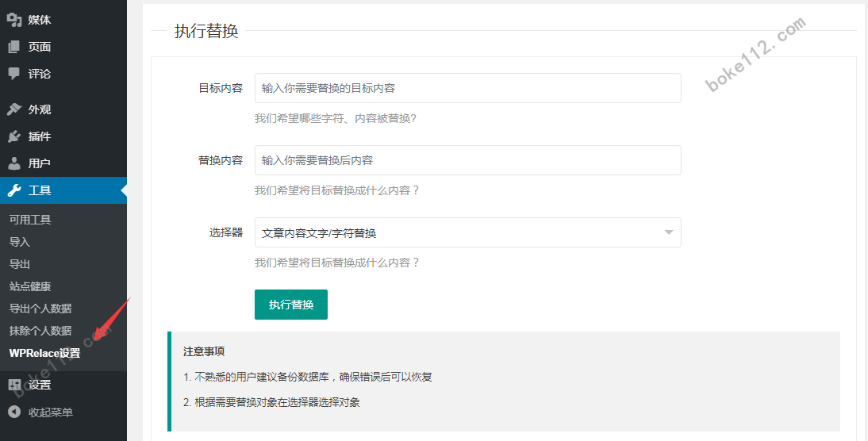Click the Comments speech bubble icon
This screenshot has height=441, width=868.
14,74
